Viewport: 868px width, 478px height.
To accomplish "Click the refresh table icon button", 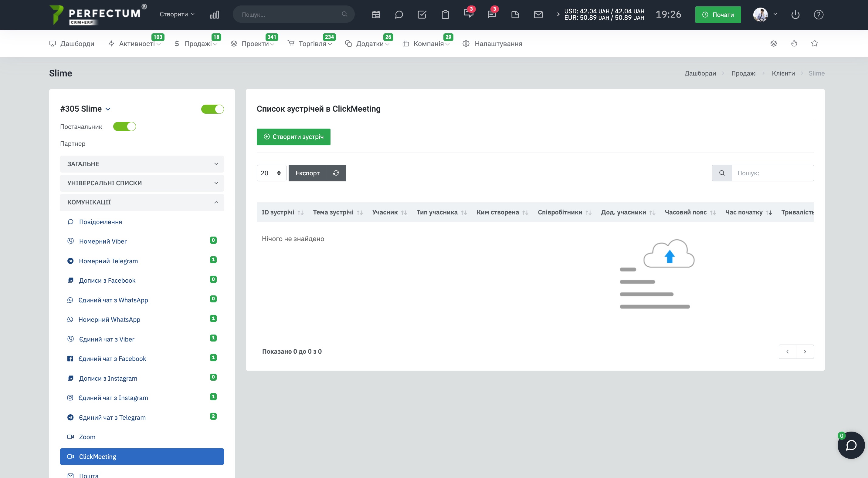I will [x=336, y=173].
